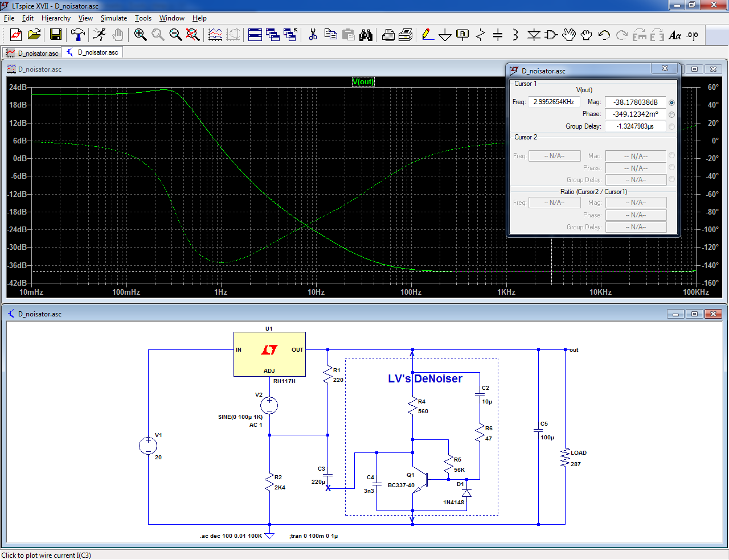Place a Diode component tool

pos(534,35)
